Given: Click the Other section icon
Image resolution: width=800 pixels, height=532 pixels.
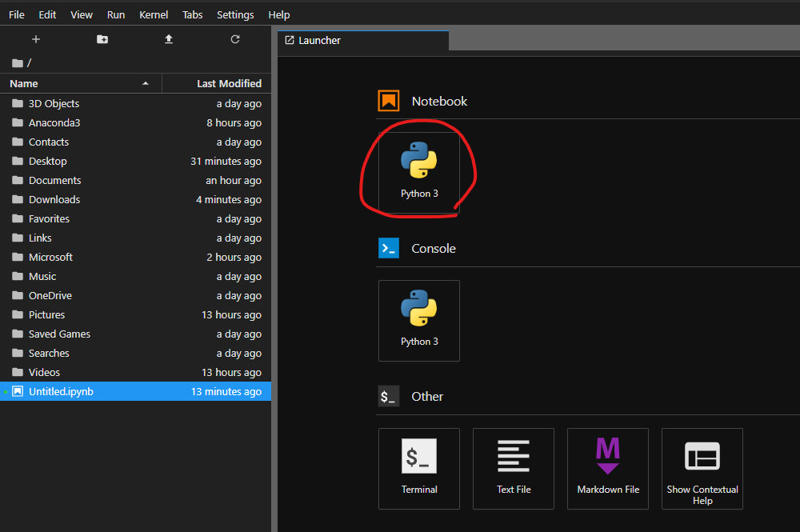Looking at the screenshot, I should (388, 396).
